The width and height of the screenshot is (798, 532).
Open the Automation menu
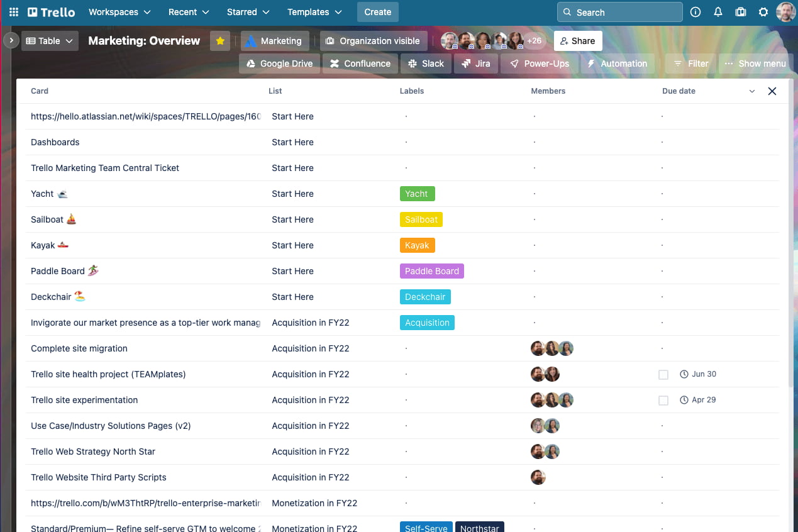pos(618,63)
